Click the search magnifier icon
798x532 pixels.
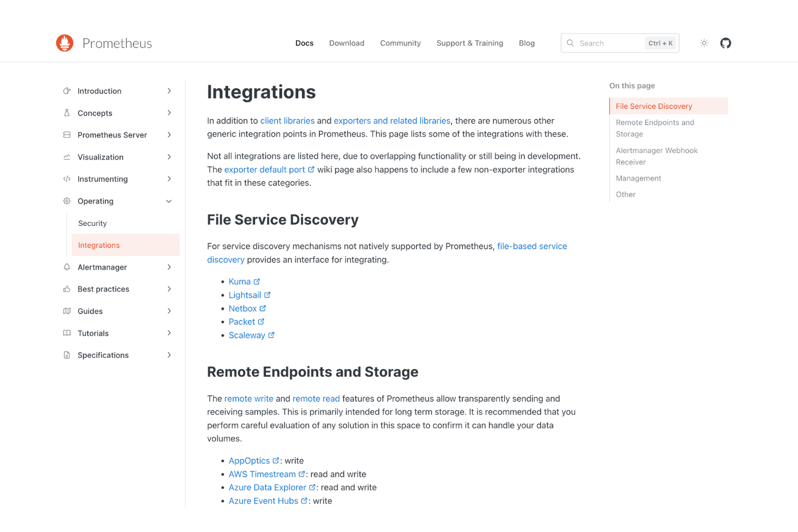[570, 43]
